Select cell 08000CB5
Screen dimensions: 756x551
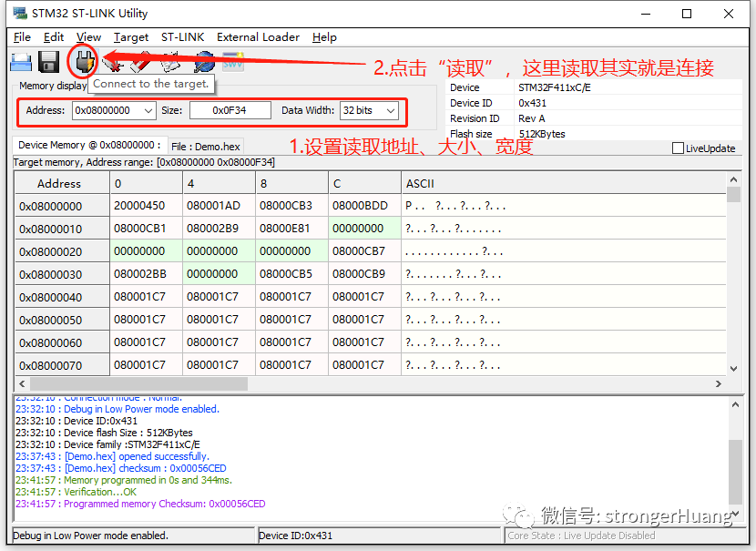click(291, 274)
